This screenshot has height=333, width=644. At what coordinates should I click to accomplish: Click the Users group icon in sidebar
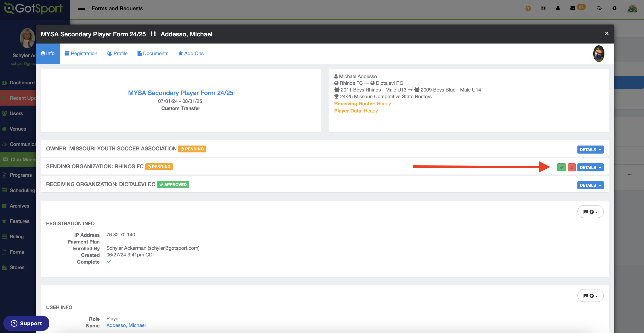coord(4,113)
